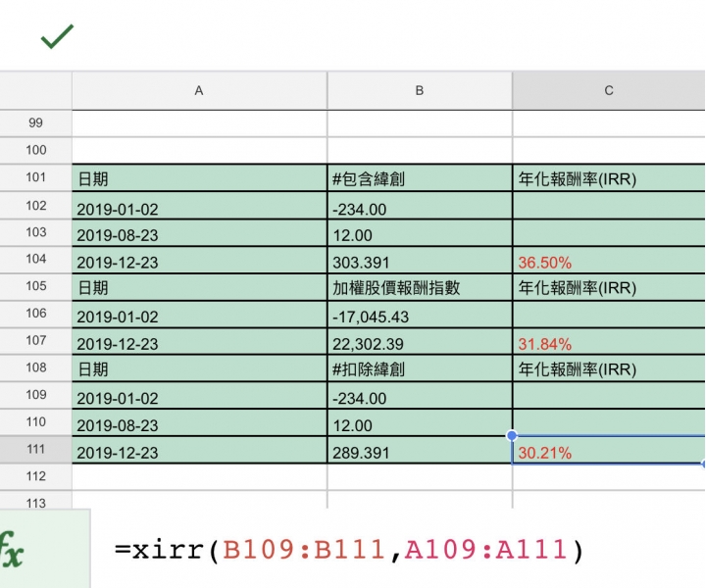Select row header 112
This screenshot has height=588, width=706.
click(x=35, y=476)
